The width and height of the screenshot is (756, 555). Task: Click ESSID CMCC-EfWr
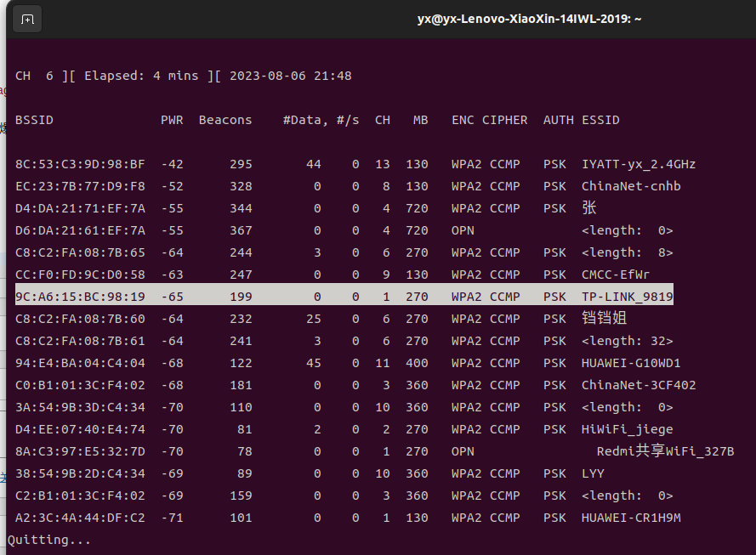point(616,275)
